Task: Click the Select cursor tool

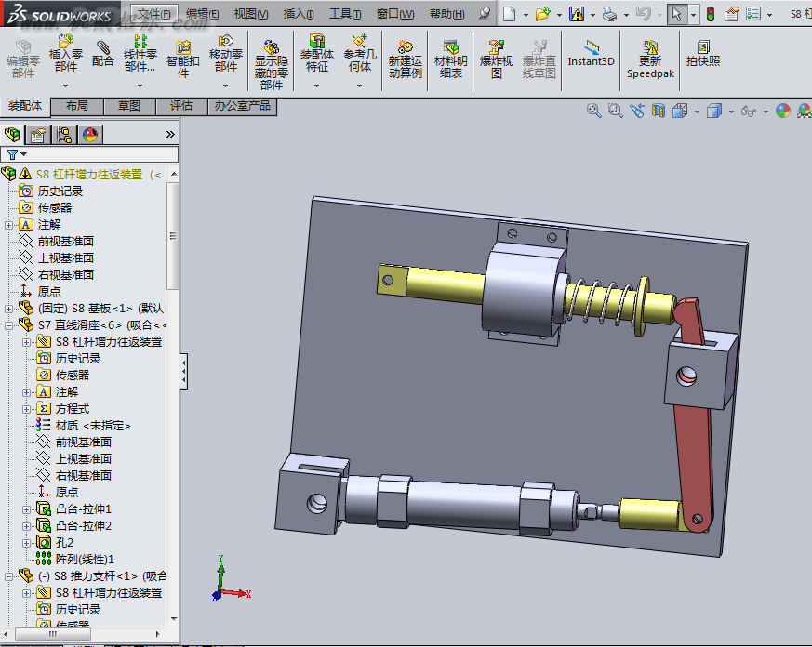Action: (676, 14)
